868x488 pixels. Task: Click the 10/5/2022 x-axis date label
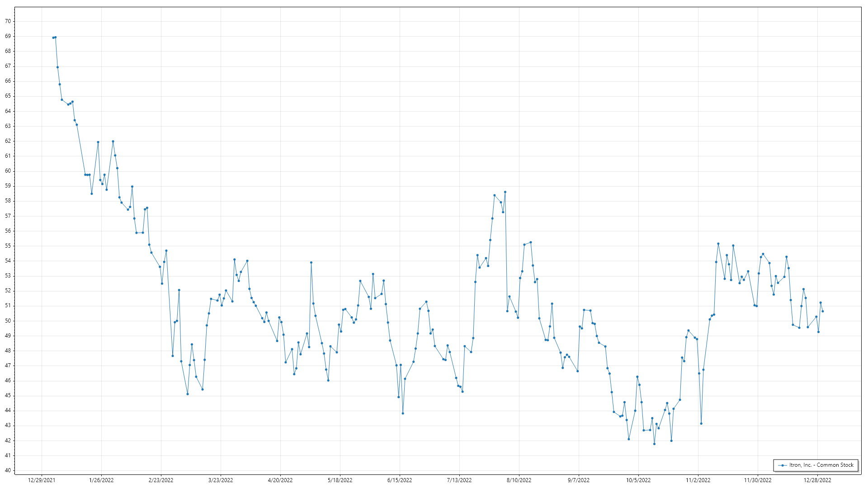point(638,480)
